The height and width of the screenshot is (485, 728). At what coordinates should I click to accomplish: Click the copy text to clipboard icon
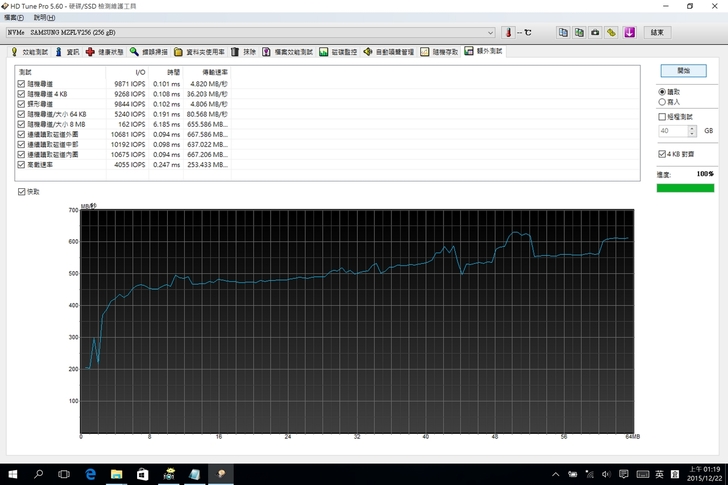click(563, 32)
